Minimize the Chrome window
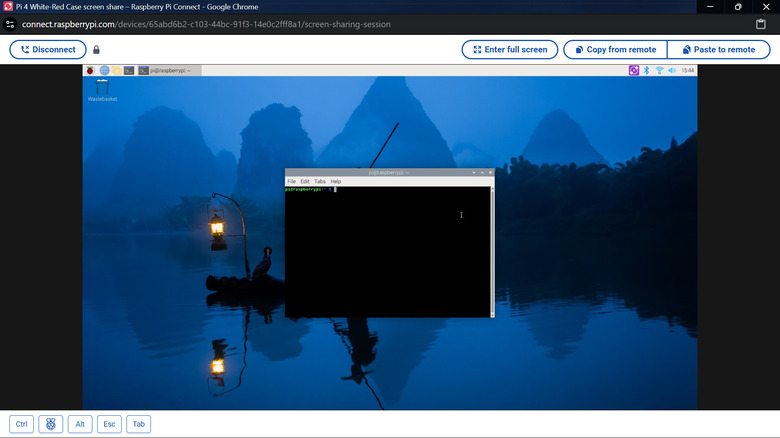The width and height of the screenshot is (780, 438). click(710, 7)
